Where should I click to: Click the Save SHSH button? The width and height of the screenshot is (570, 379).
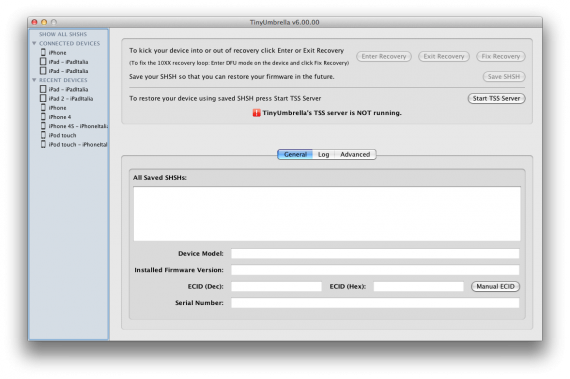(504, 77)
